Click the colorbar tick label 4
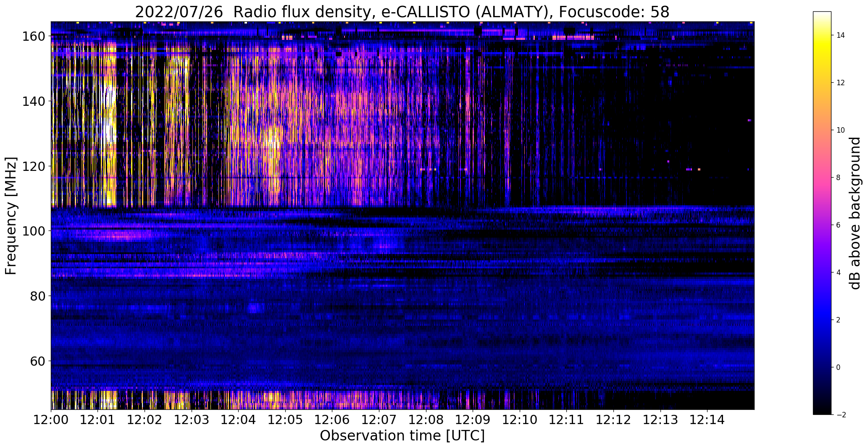Image resolution: width=868 pixels, height=448 pixels. (839, 272)
